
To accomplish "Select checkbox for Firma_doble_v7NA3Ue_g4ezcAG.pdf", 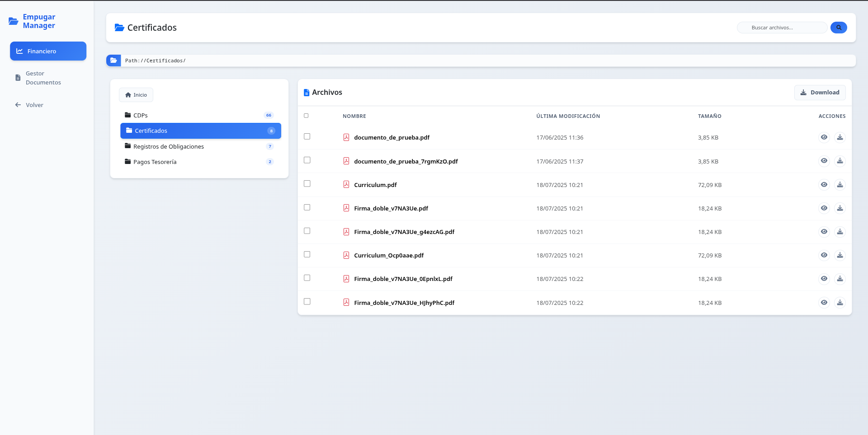I will (x=307, y=231).
